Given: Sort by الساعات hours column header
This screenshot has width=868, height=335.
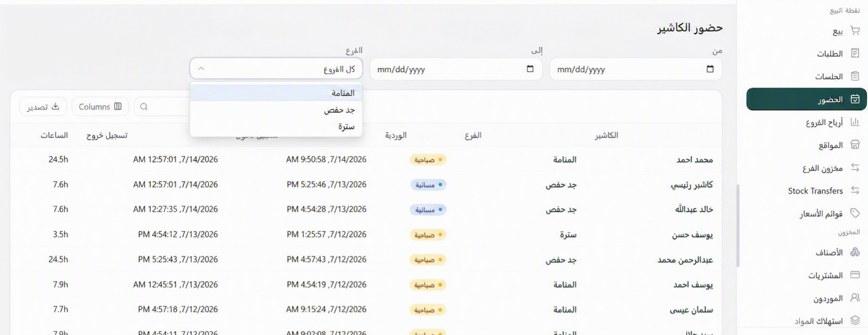Looking at the screenshot, I should 55,135.
